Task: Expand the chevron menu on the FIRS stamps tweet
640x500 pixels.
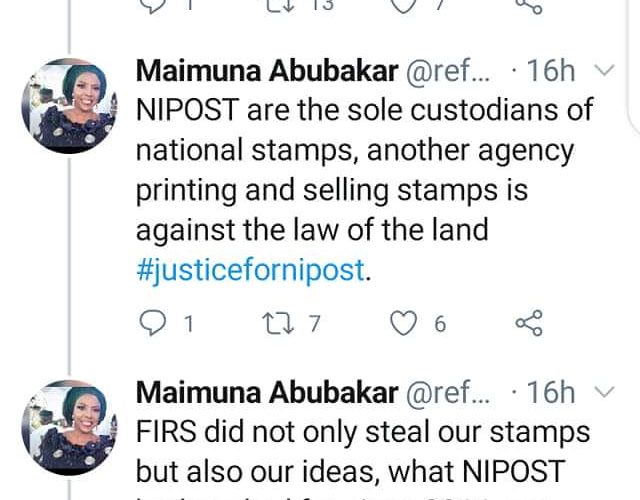Action: tap(603, 392)
